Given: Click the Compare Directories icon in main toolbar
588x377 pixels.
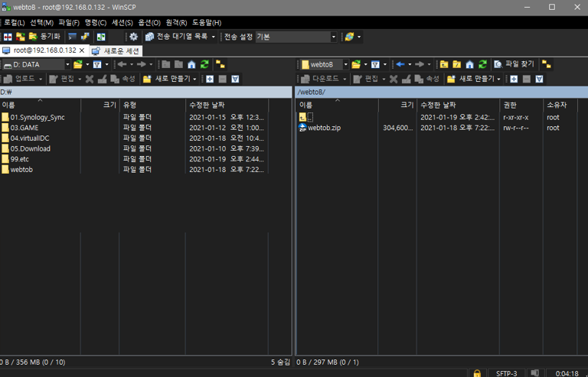Looking at the screenshot, I should (x=8, y=37).
